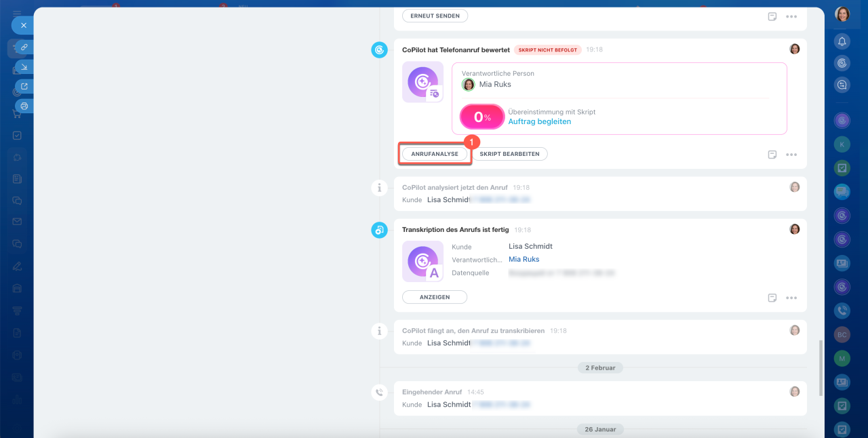Open three-dot menu on top ERNEUT SENDEN card
Screen dimensions: 868x438
[x=791, y=16]
